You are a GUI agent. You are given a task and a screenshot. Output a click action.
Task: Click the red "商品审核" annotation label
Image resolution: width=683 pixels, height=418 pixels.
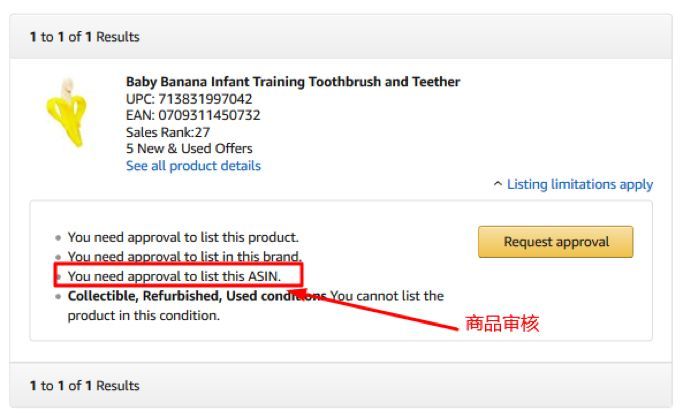[x=502, y=325]
